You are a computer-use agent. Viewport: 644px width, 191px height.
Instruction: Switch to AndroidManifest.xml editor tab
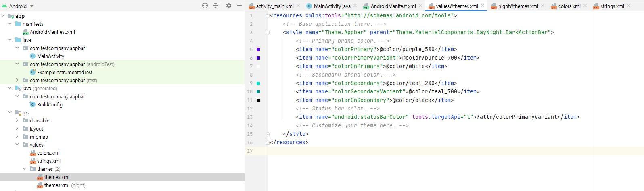click(x=393, y=6)
